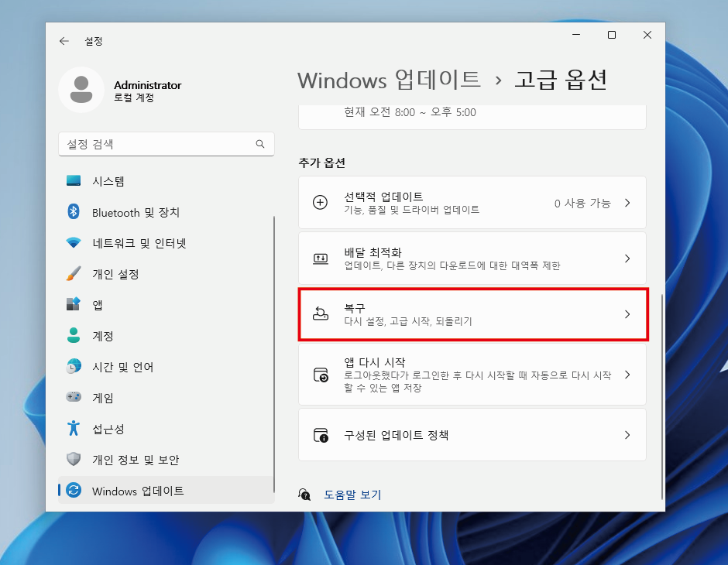Click the '현재 오전 8:00 ~ 오후 5:00' text
The width and height of the screenshot is (728, 565).
coord(410,112)
